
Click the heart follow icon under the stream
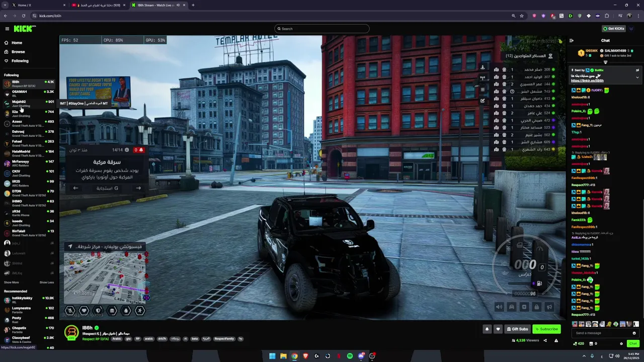click(498, 329)
